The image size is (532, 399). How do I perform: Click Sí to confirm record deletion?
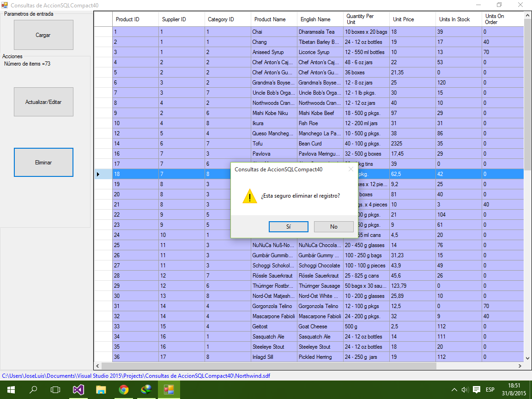click(288, 227)
